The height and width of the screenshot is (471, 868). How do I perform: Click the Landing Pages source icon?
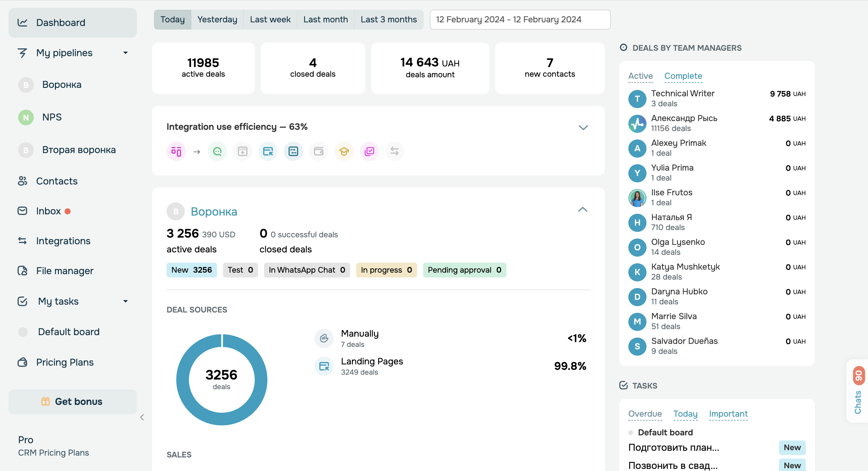(324, 366)
